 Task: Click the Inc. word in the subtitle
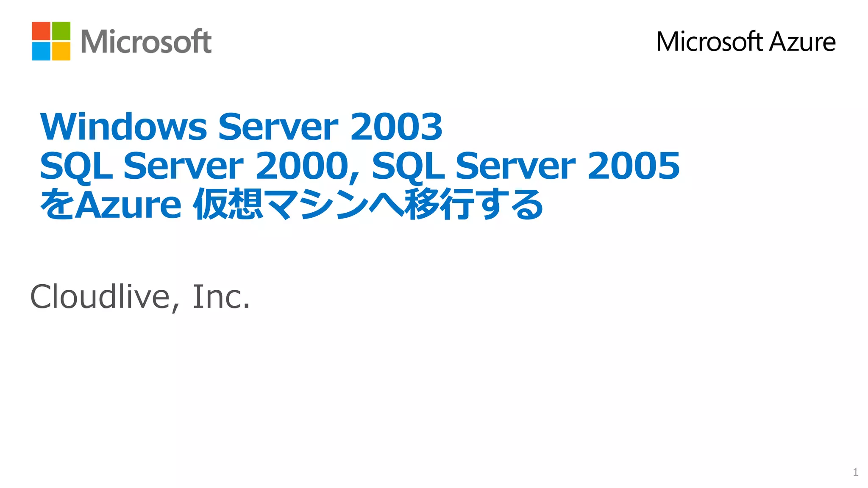(x=221, y=297)
